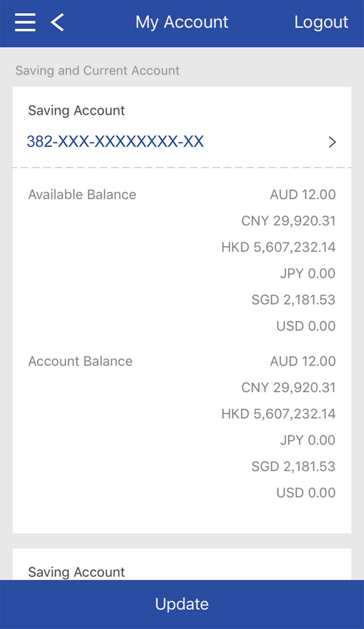Screen dimensions: 364x629
Task: Tap the Saving and Current Account header
Action: (97, 71)
